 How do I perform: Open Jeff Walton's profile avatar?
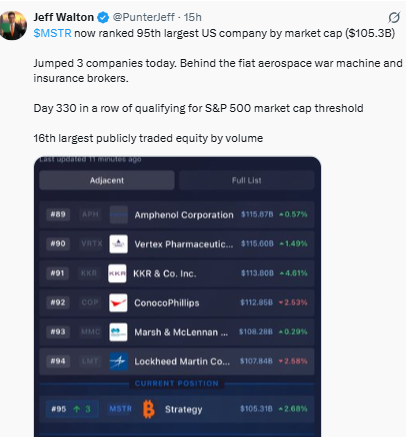click(x=13, y=26)
